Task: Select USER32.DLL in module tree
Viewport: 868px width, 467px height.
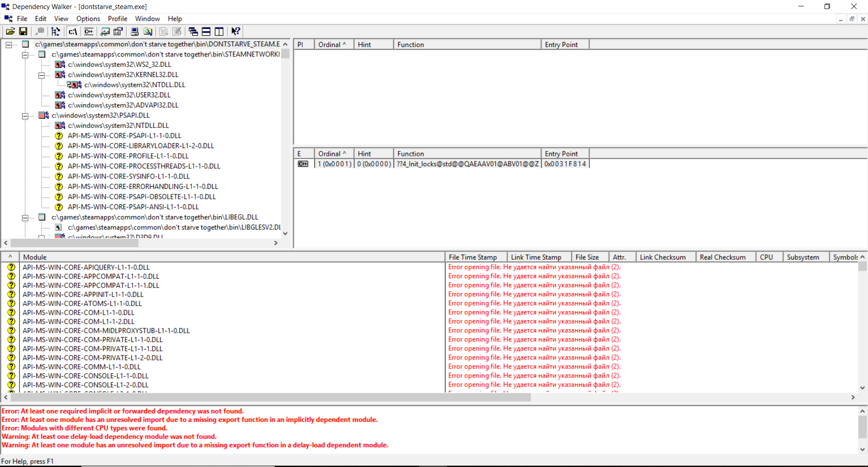Action: [x=119, y=95]
